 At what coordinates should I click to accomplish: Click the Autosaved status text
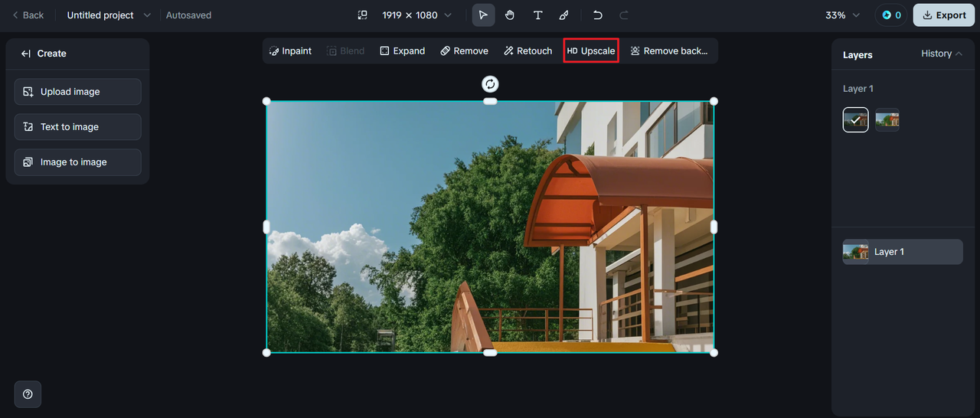(188, 15)
